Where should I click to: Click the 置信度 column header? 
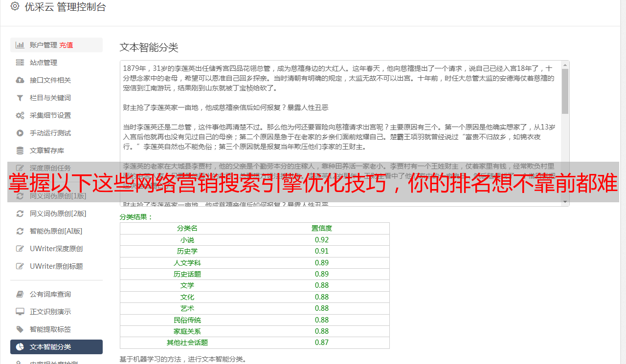point(322,228)
